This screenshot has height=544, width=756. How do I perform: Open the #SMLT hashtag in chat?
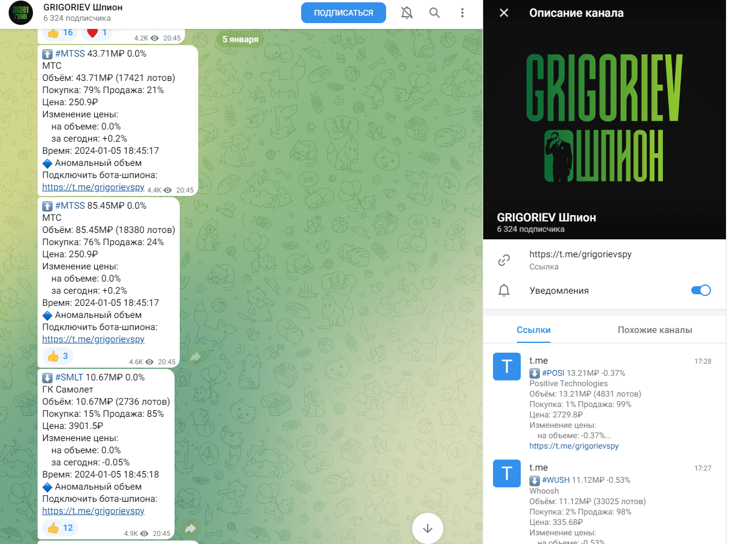coord(69,377)
